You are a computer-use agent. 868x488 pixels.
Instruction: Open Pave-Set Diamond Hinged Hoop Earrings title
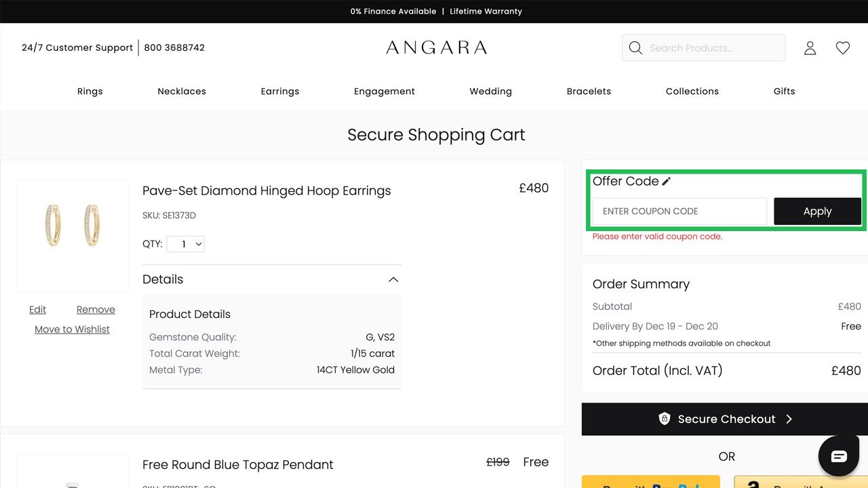pyautogui.click(x=267, y=191)
